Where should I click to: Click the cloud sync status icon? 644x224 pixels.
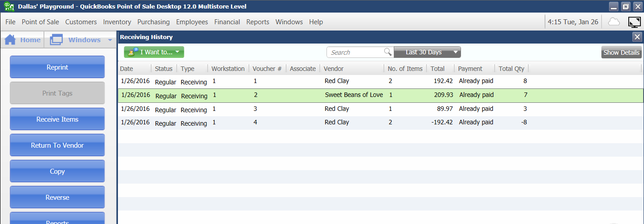(614, 22)
